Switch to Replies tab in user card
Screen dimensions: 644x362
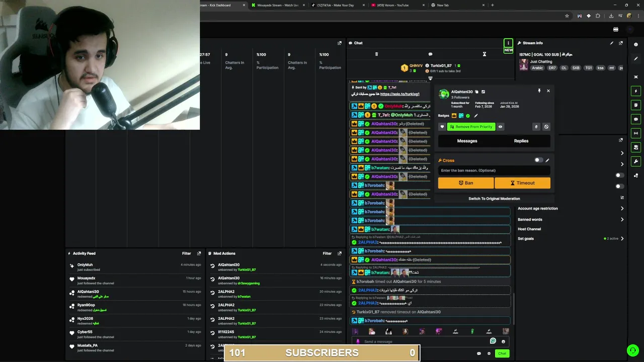click(521, 141)
